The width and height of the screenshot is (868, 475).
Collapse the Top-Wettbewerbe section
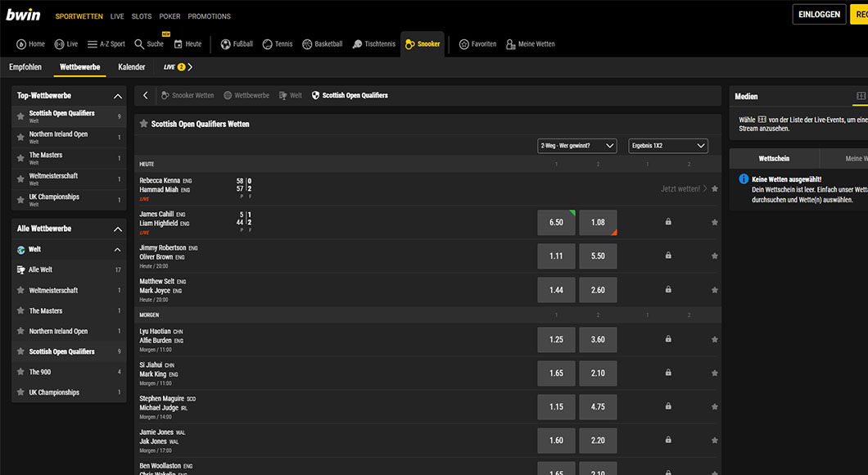118,97
